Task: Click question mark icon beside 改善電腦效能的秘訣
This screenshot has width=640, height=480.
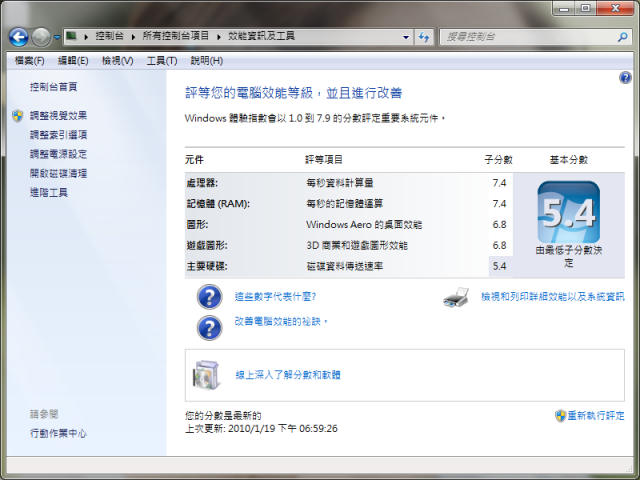Action: pos(209,328)
